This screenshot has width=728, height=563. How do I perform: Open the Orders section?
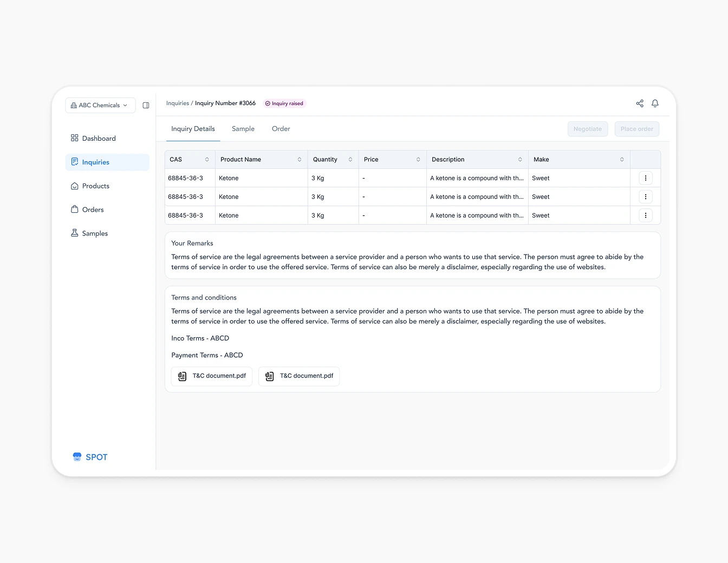coord(93,210)
